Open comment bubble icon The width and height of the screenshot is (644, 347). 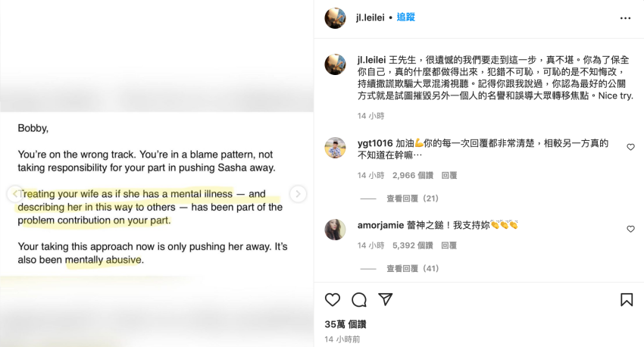(x=359, y=300)
